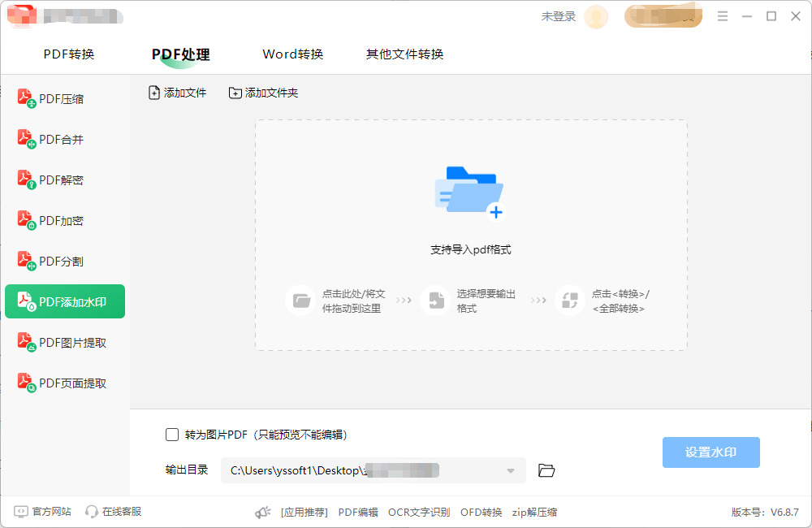Open the PDF编辑 recommended app link

(x=358, y=513)
